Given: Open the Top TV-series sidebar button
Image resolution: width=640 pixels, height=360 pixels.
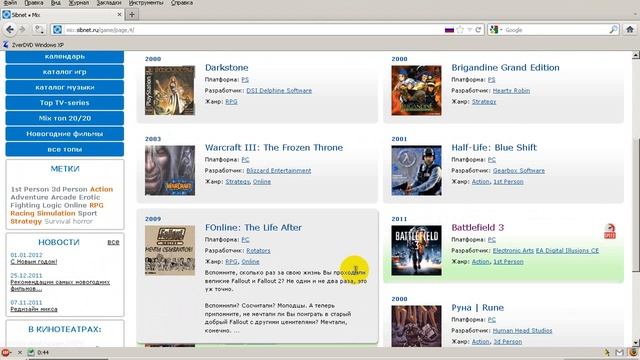Looking at the screenshot, I should [64, 103].
